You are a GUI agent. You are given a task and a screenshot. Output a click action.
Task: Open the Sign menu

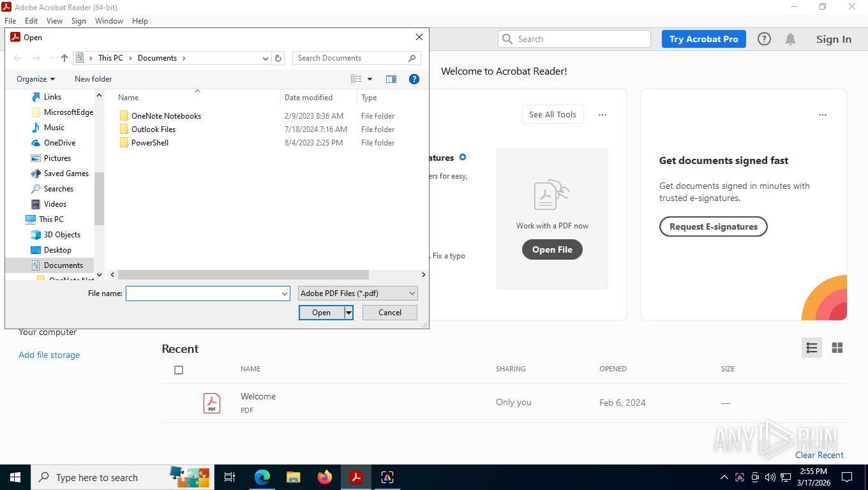(79, 21)
